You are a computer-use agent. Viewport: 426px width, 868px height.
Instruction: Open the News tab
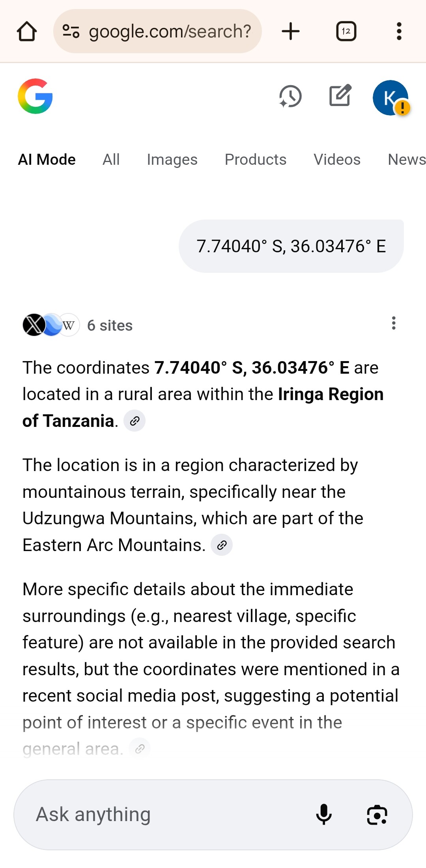pyautogui.click(x=406, y=160)
